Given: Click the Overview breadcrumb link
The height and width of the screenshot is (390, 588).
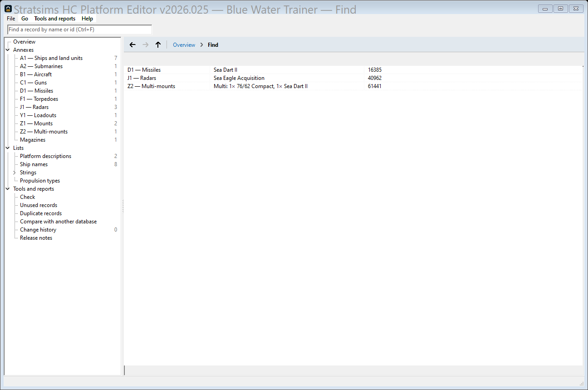Looking at the screenshot, I should coord(184,44).
